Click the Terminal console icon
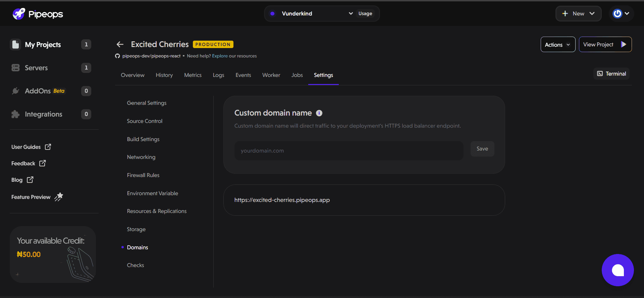The height and width of the screenshot is (298, 644). coord(600,74)
